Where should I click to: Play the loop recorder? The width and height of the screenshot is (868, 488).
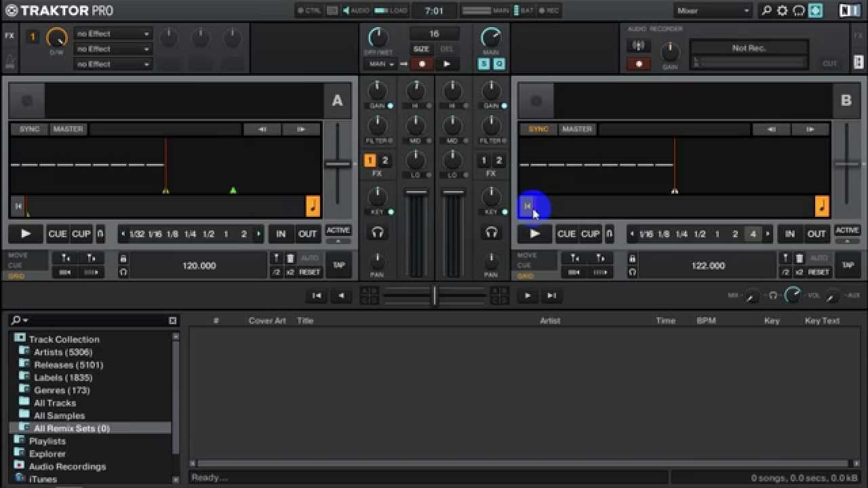[446, 64]
